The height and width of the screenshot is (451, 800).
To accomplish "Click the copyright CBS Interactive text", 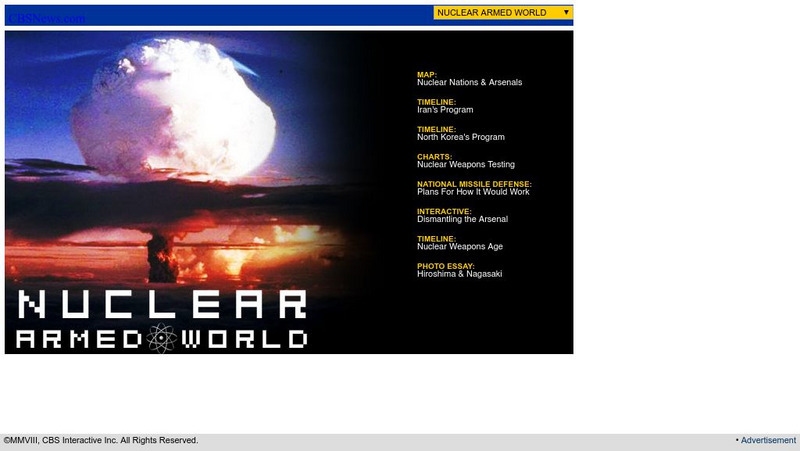I will pyautogui.click(x=101, y=440).
